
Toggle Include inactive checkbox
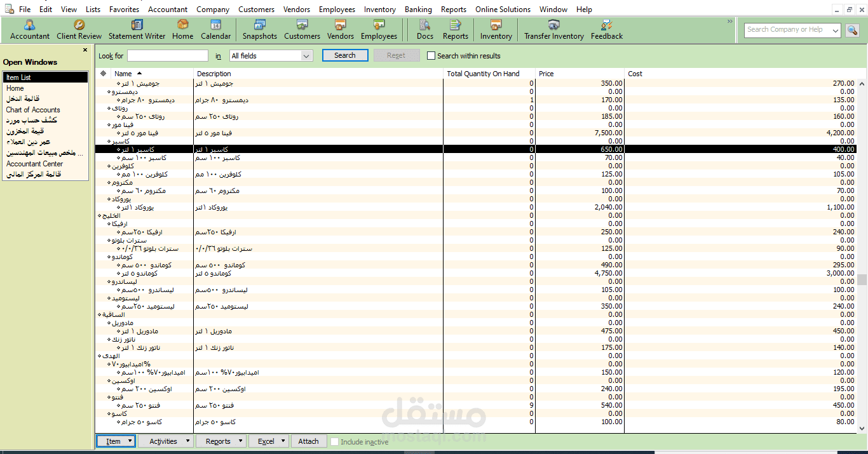[335, 441]
